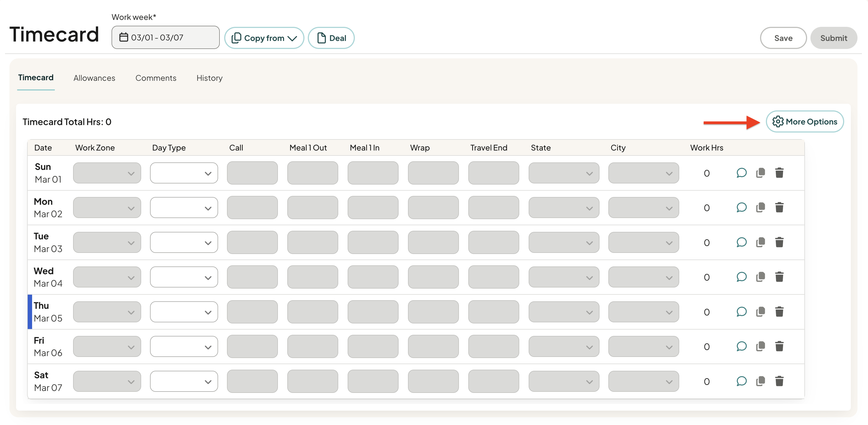Switch to the Comments tab
Image resolution: width=868 pixels, height=425 pixels.
(x=156, y=78)
